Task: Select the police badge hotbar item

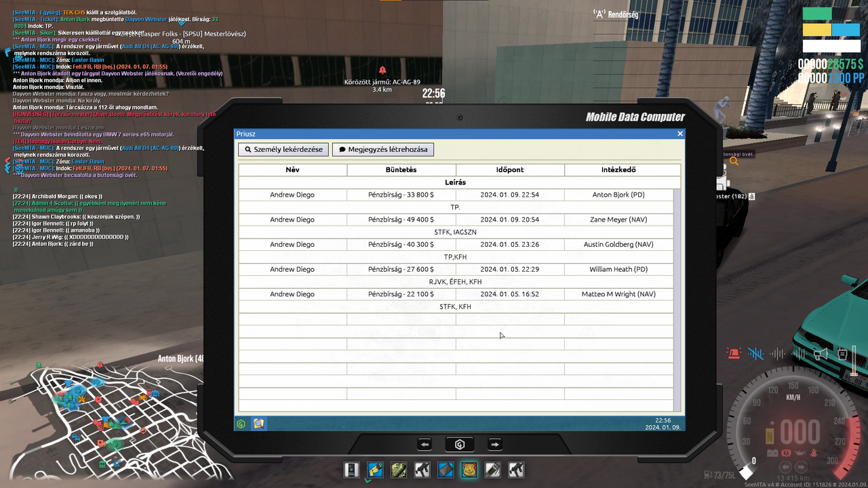Action: tap(469, 470)
